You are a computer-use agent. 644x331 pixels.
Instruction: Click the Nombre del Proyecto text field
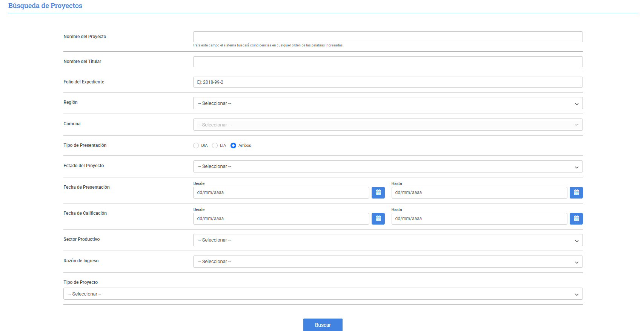387,37
